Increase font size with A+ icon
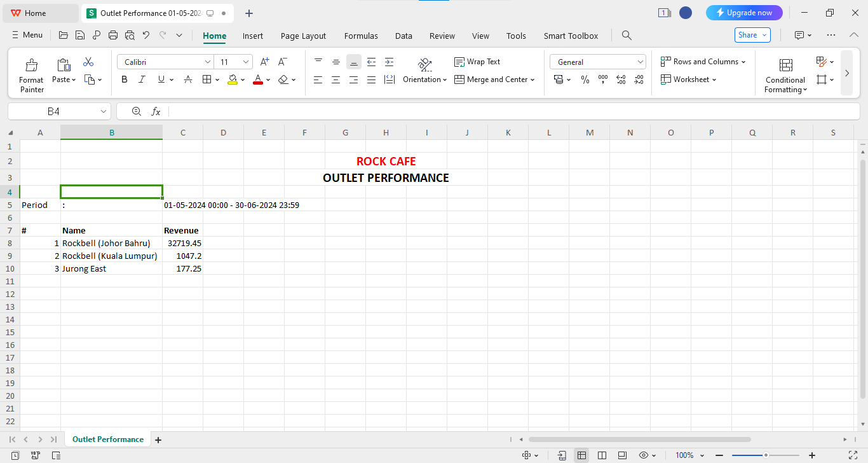The width and height of the screenshot is (868, 463). [x=265, y=62]
